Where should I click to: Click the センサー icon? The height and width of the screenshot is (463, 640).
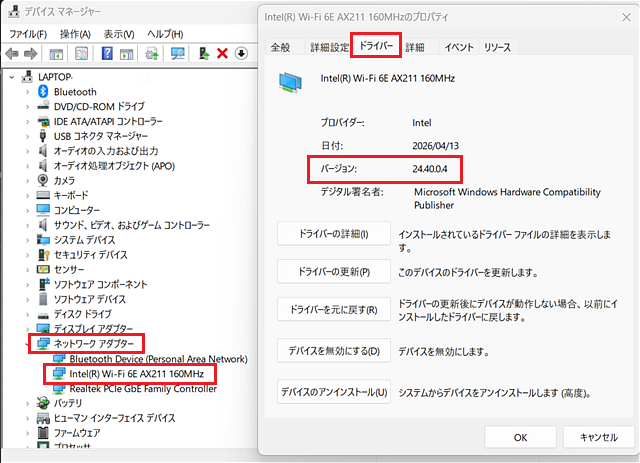tap(43, 269)
